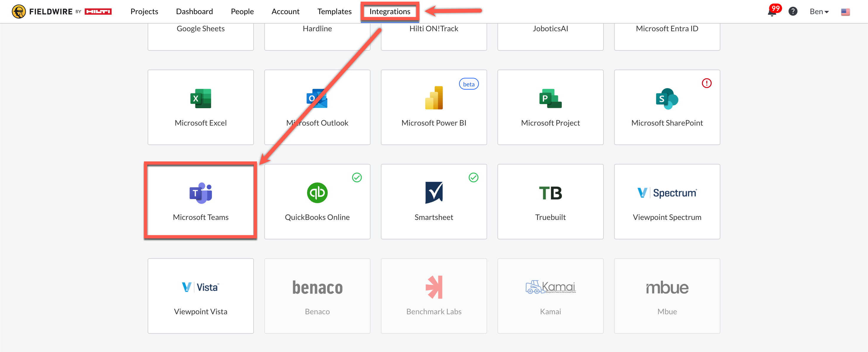The height and width of the screenshot is (352, 868).
Task: Click the Microsoft Power BI logo
Action: [x=434, y=98]
